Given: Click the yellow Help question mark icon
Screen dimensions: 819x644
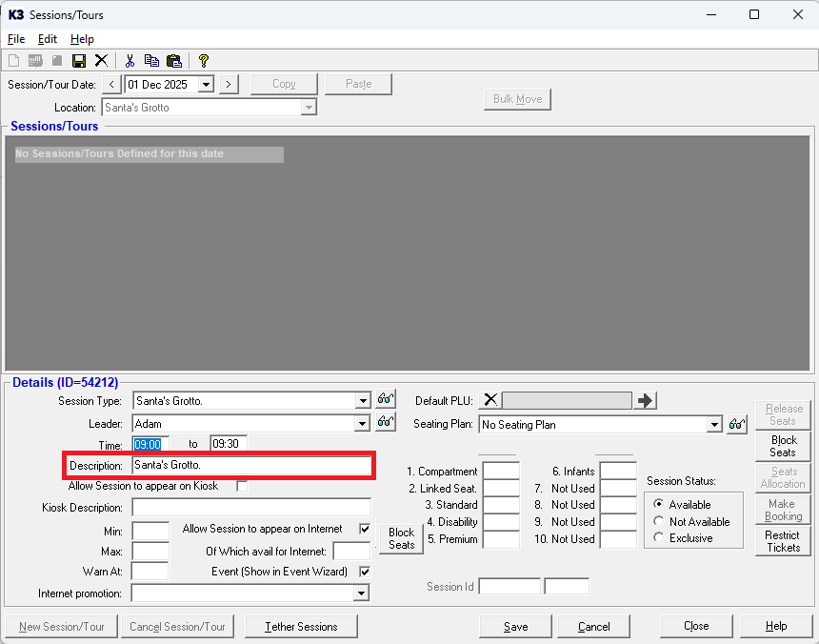Looking at the screenshot, I should pos(203,61).
